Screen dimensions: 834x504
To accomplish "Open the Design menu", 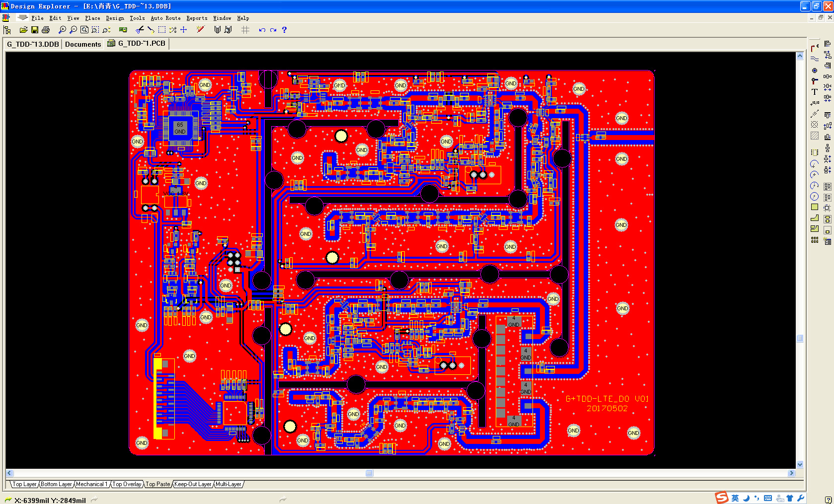I will point(115,18).
